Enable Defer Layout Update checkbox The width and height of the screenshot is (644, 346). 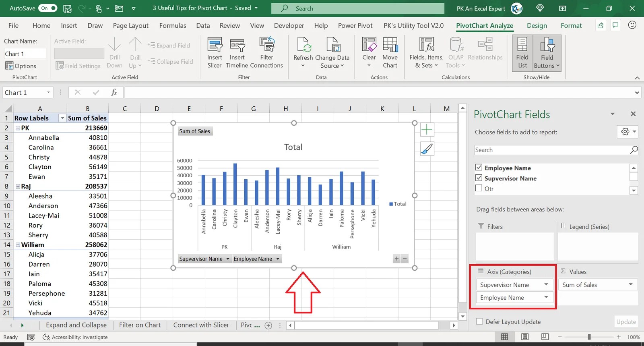479,321
